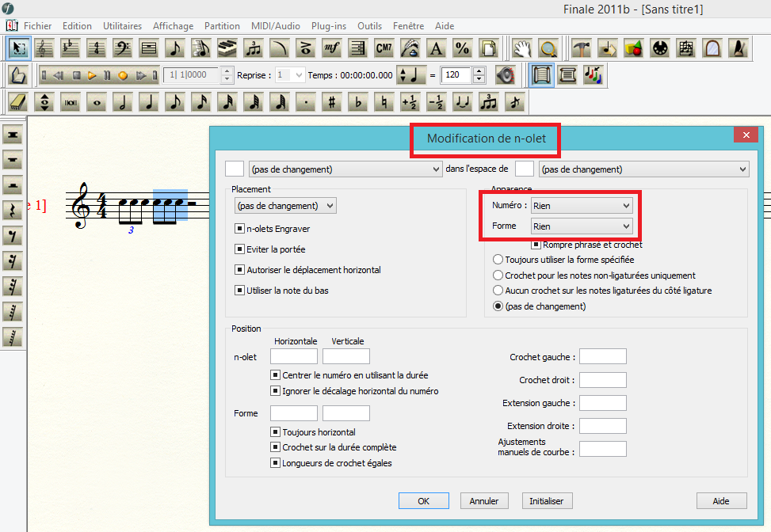Screen dimensions: 771x532
Task: Open the Plug-ins menu
Action: [x=329, y=26]
